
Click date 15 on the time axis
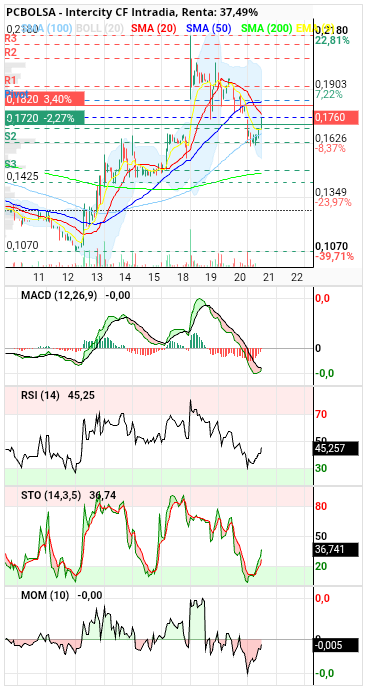pyautogui.click(x=154, y=277)
